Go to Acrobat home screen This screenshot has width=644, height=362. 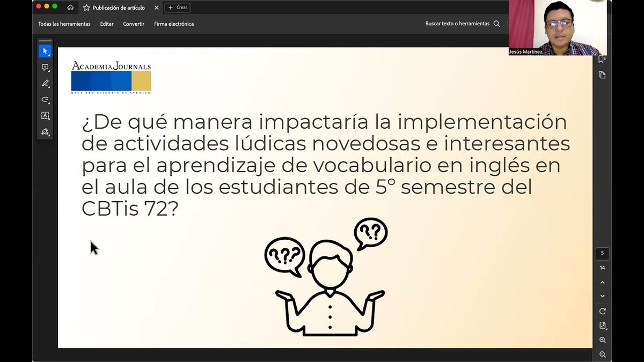tap(70, 8)
